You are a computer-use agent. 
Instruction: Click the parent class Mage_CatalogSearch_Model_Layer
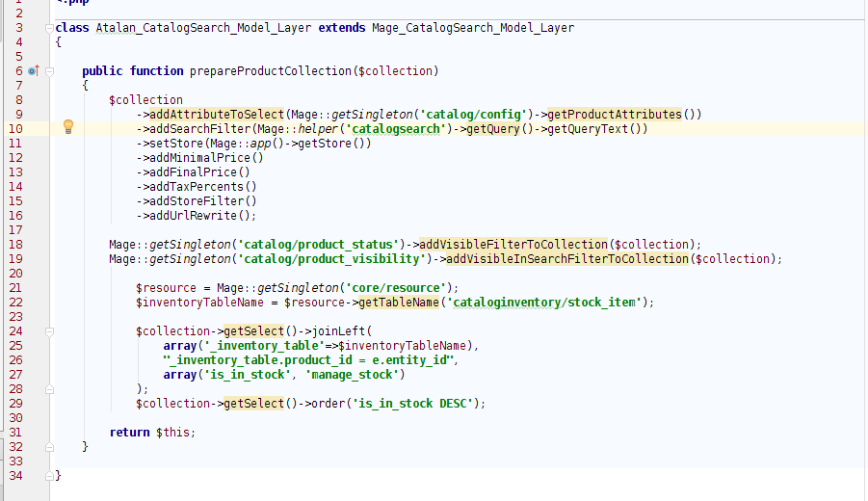tap(473, 28)
